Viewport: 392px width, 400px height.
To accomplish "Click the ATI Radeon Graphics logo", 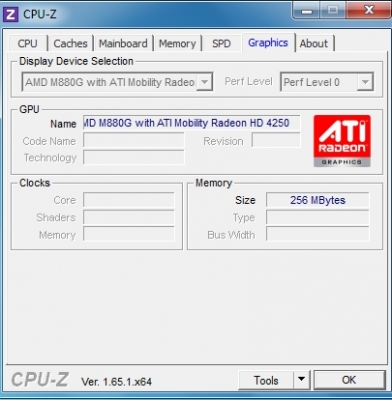I will (342, 141).
